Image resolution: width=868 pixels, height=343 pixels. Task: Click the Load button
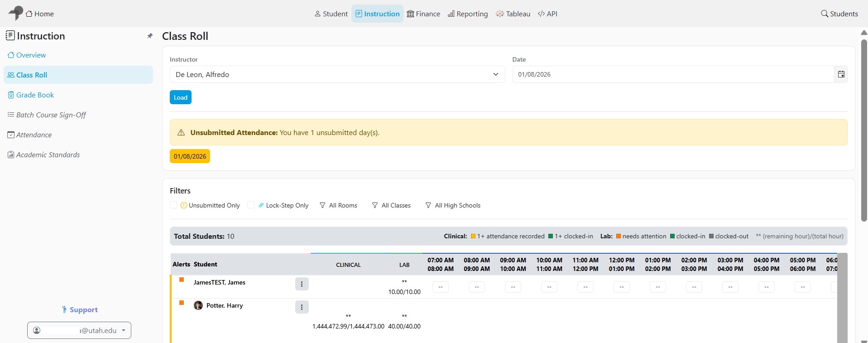click(181, 97)
